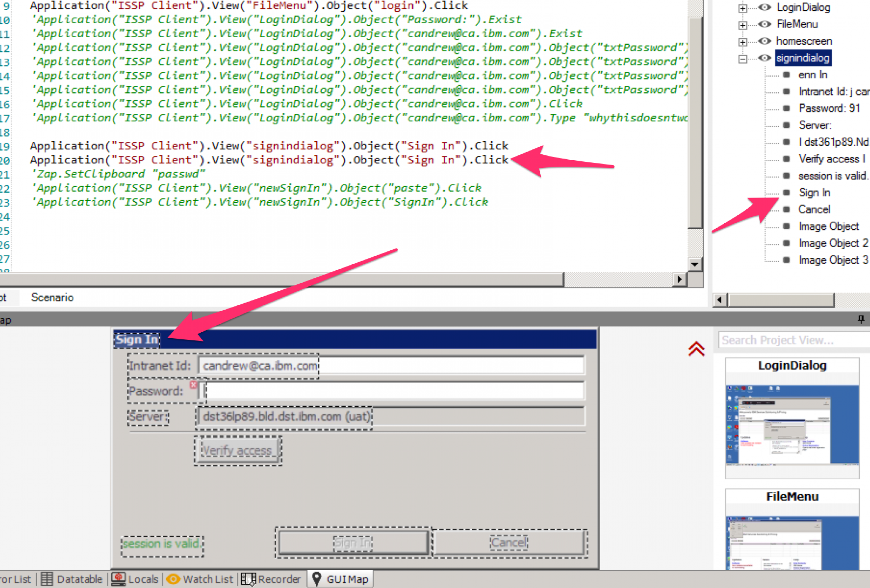The height and width of the screenshot is (588, 870).
Task: Toggle eye icon beside homescreen view
Action: [764, 41]
